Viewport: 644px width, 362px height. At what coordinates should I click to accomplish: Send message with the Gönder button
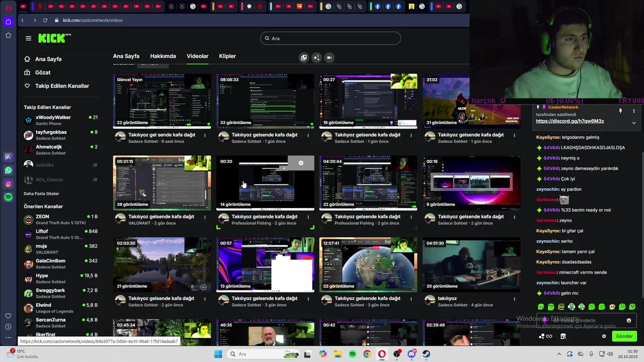pyautogui.click(x=624, y=336)
